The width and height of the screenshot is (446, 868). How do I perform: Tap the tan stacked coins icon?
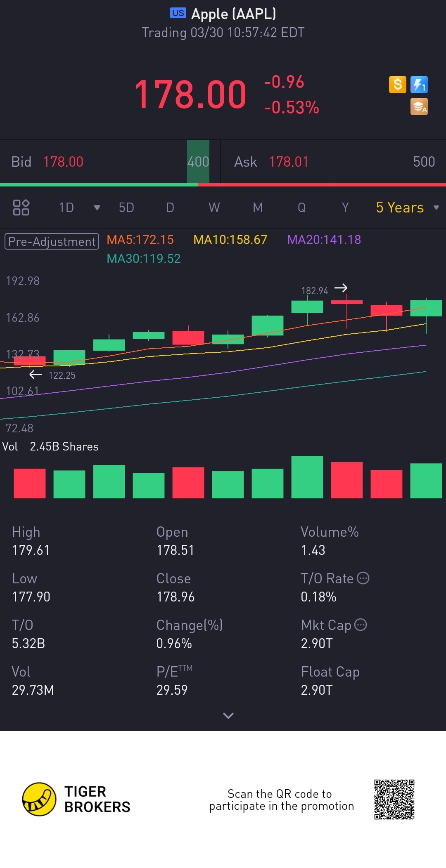pos(419,106)
